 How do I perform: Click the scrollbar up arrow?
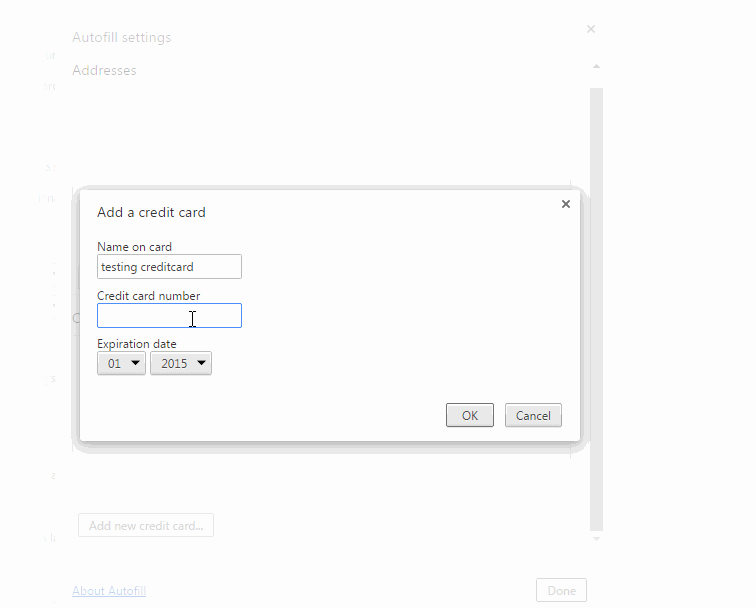(596, 66)
